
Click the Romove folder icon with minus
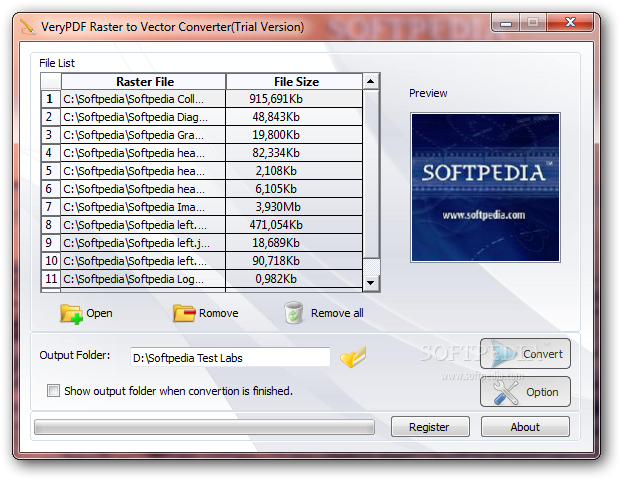point(184,313)
